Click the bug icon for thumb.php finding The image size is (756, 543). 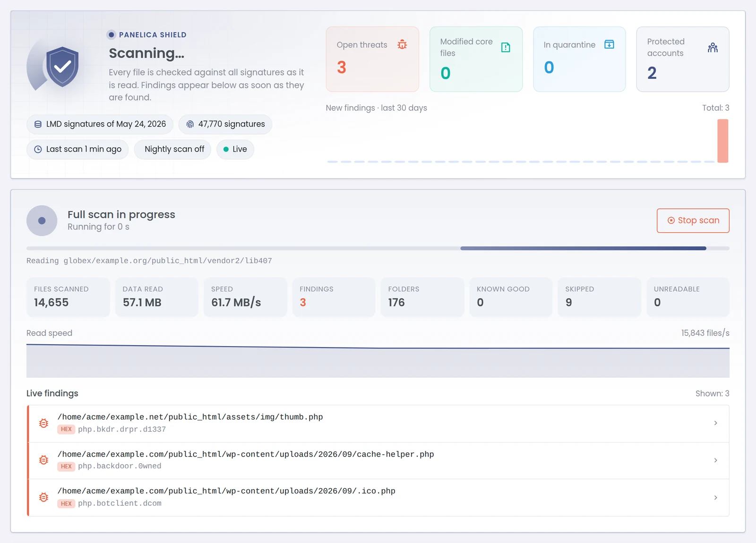coord(43,423)
